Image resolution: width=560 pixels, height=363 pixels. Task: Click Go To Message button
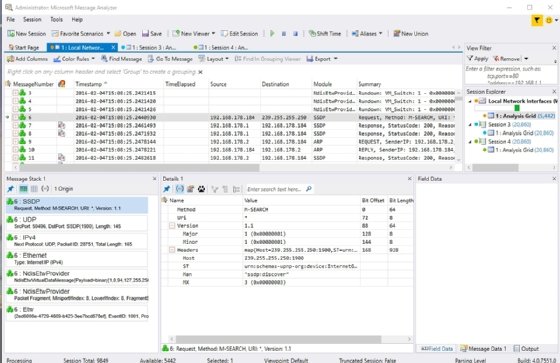(x=170, y=59)
